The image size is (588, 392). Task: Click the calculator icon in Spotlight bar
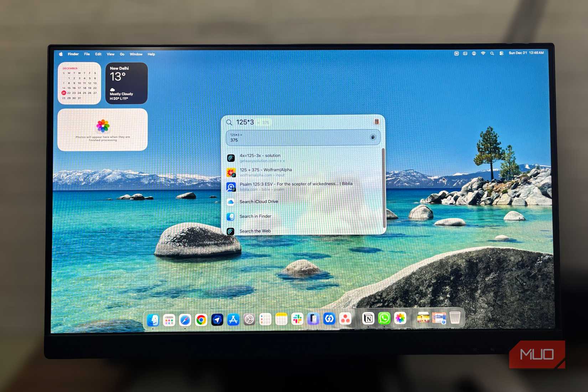(x=377, y=122)
